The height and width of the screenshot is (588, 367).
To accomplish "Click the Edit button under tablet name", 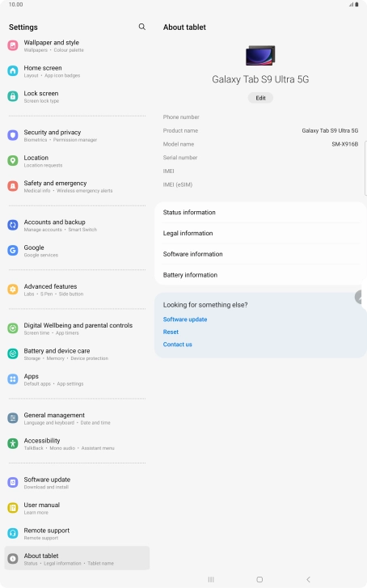I will click(x=260, y=98).
